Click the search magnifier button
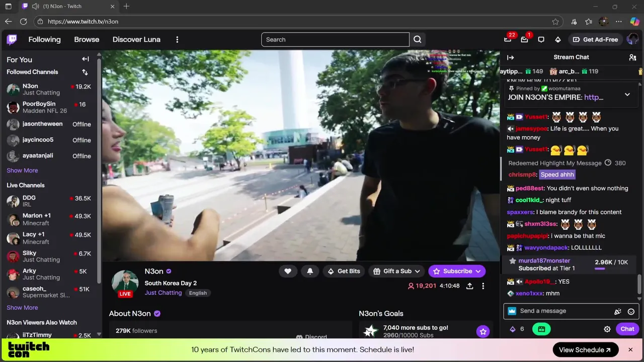 [418, 39]
